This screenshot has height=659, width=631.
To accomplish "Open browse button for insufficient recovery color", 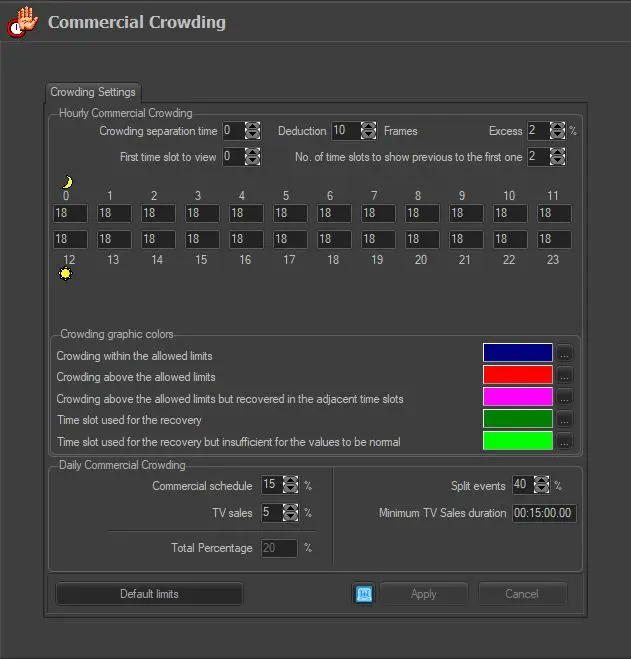I will 565,441.
